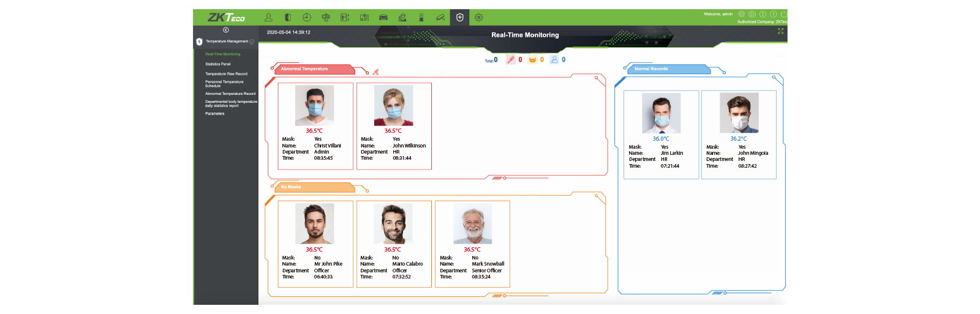
Task: Open the Video camera module icon
Action: pyautogui.click(x=440, y=17)
